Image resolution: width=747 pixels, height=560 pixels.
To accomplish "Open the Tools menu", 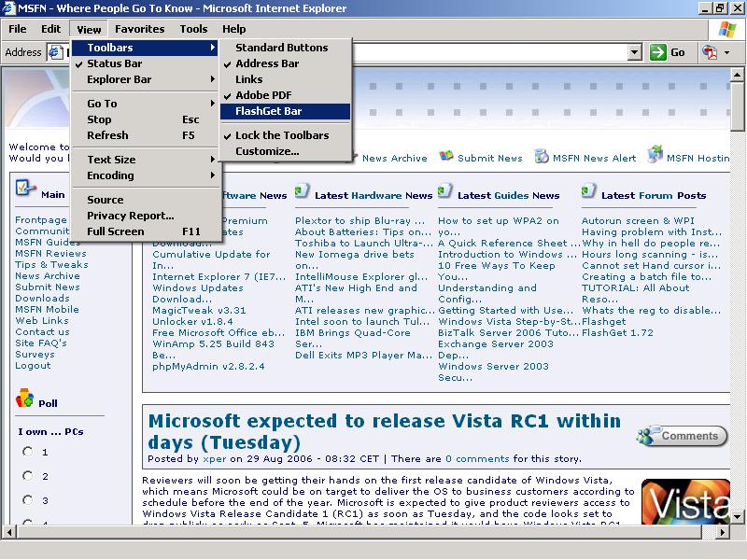I will tap(193, 29).
